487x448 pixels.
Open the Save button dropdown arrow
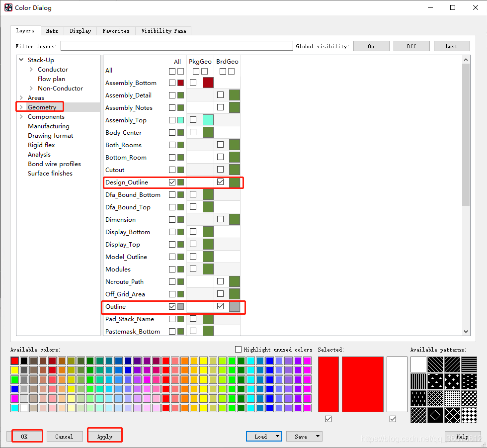pyautogui.click(x=318, y=436)
